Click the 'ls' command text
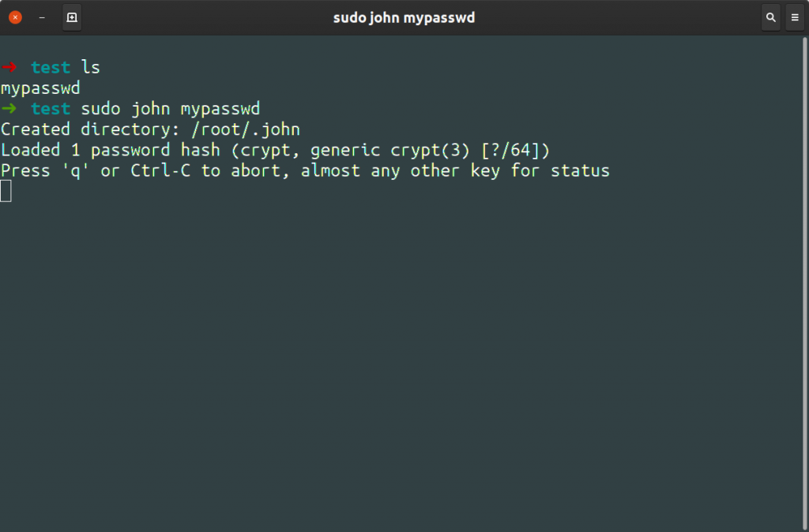This screenshot has height=532, width=809. click(x=90, y=67)
